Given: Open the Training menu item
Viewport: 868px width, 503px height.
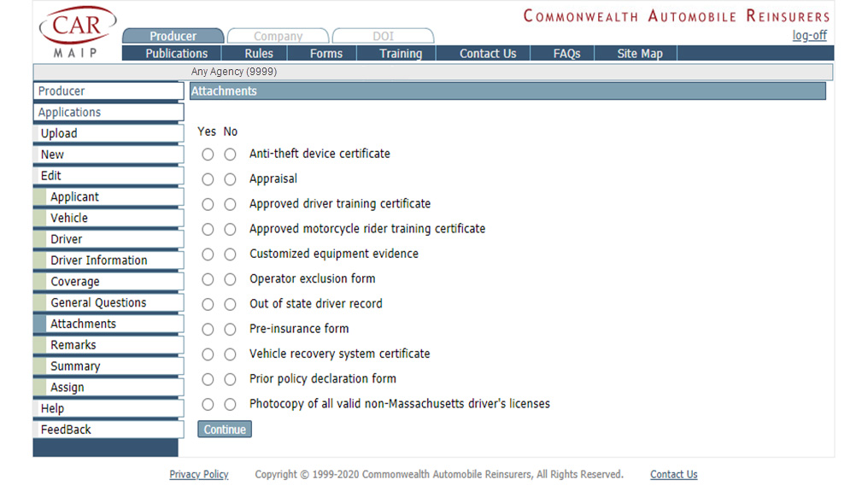Looking at the screenshot, I should click(x=401, y=54).
